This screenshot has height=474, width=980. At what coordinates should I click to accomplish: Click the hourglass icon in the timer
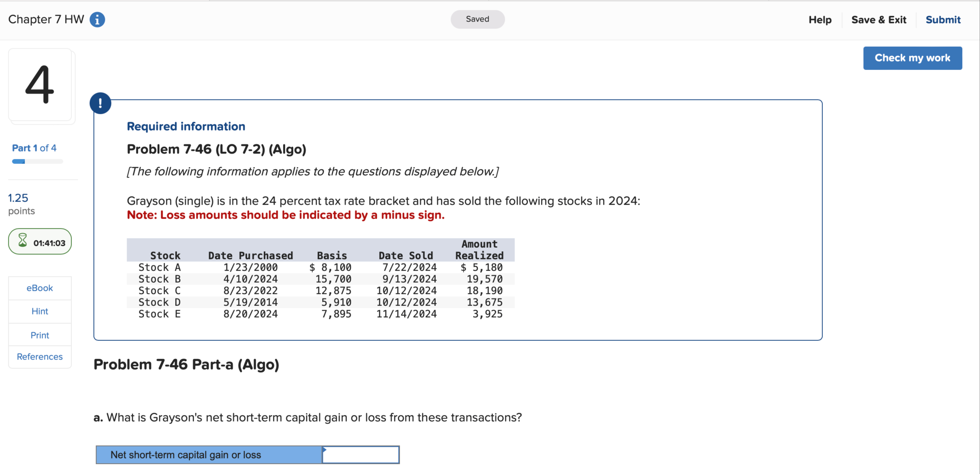23,241
